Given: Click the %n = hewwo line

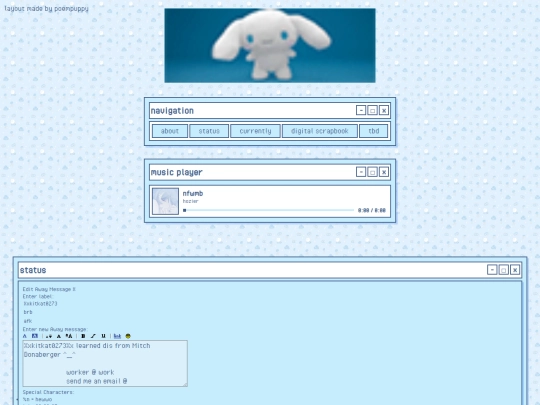Looking at the screenshot, I should click(38, 399).
